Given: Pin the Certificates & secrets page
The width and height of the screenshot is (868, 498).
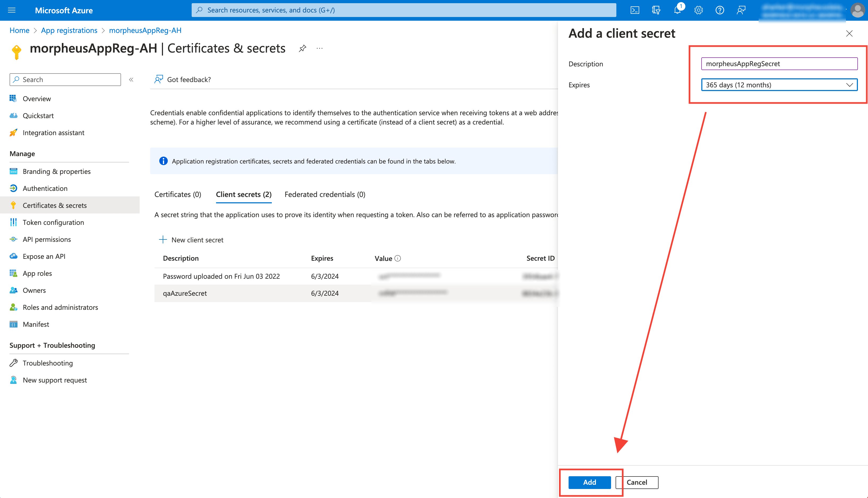Looking at the screenshot, I should click(x=302, y=49).
